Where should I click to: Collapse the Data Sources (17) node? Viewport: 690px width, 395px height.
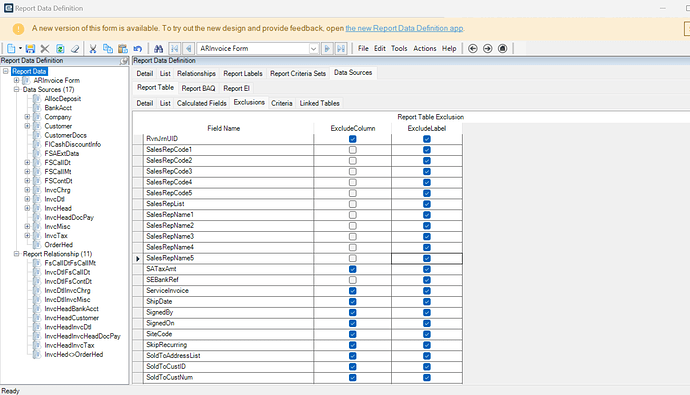[16, 89]
